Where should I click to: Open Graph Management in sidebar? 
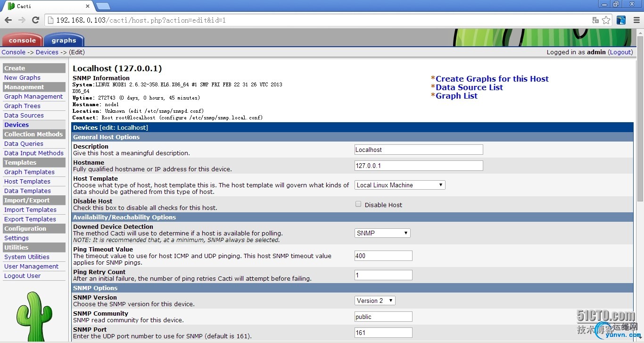coord(33,96)
